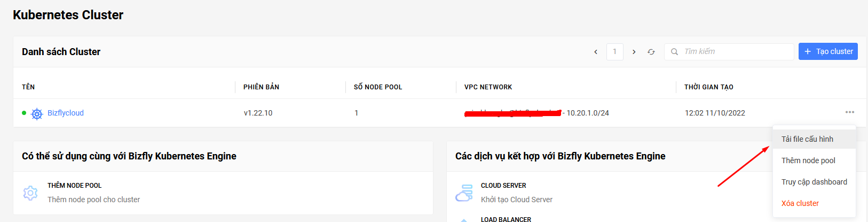The image size is (868, 222).
Task: Go to next page arrow
Action: [634, 52]
